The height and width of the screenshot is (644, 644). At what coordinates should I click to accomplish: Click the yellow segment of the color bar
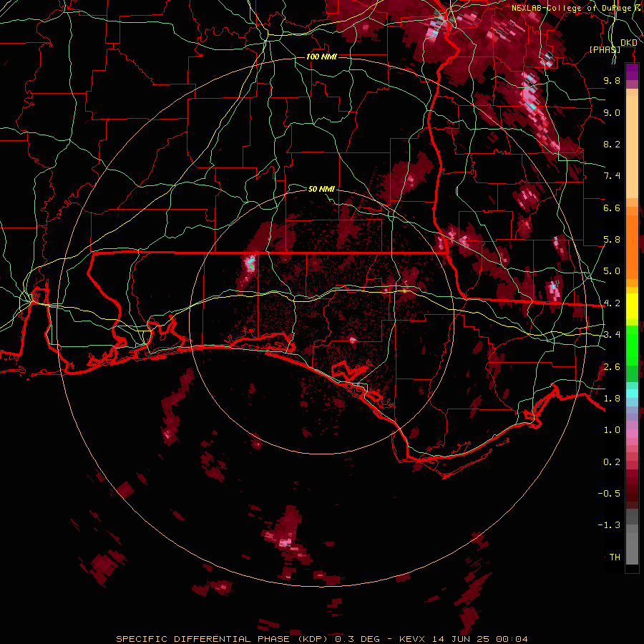[x=632, y=306]
